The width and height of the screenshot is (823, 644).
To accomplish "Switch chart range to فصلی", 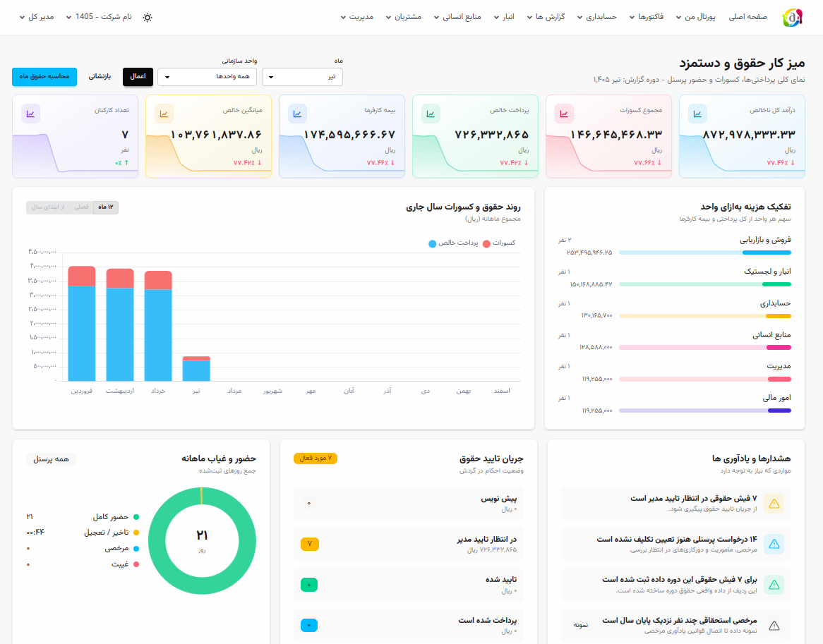I will pyautogui.click(x=81, y=207).
